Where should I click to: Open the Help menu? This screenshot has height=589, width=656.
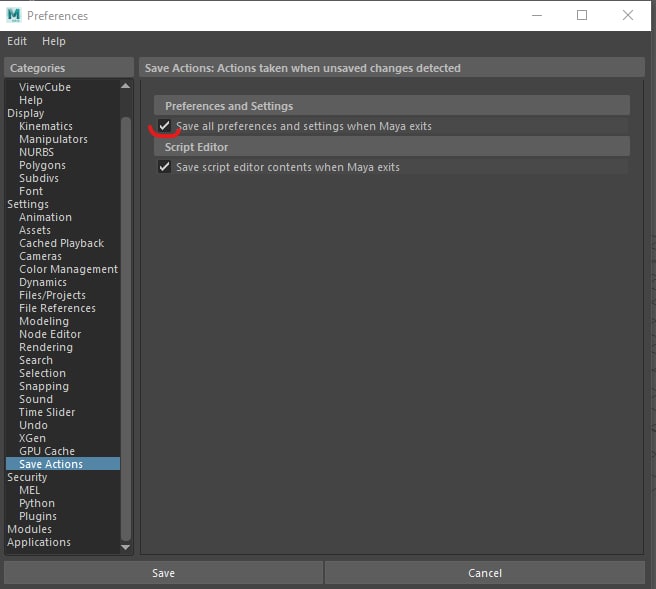54,41
